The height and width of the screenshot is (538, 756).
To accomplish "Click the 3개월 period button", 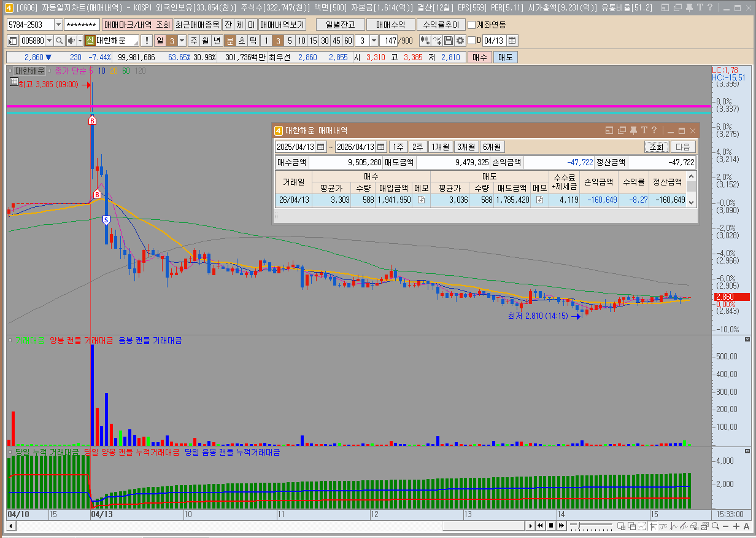I will coord(466,147).
